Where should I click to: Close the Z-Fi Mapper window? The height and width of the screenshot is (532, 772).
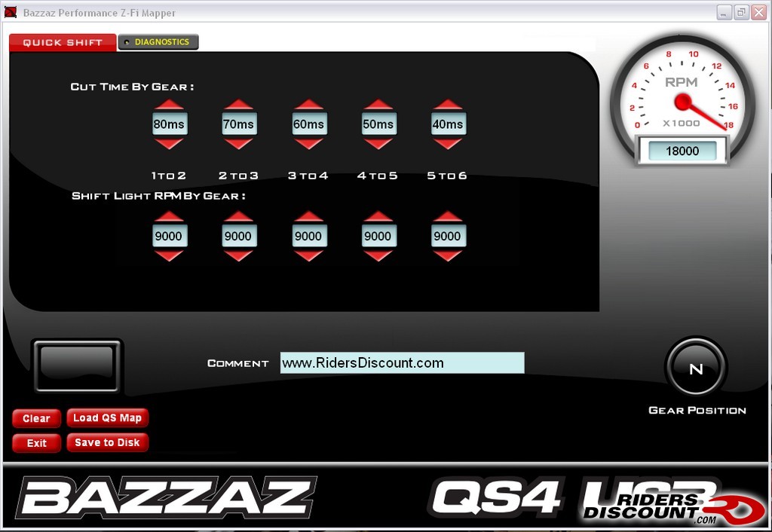pyautogui.click(x=759, y=13)
